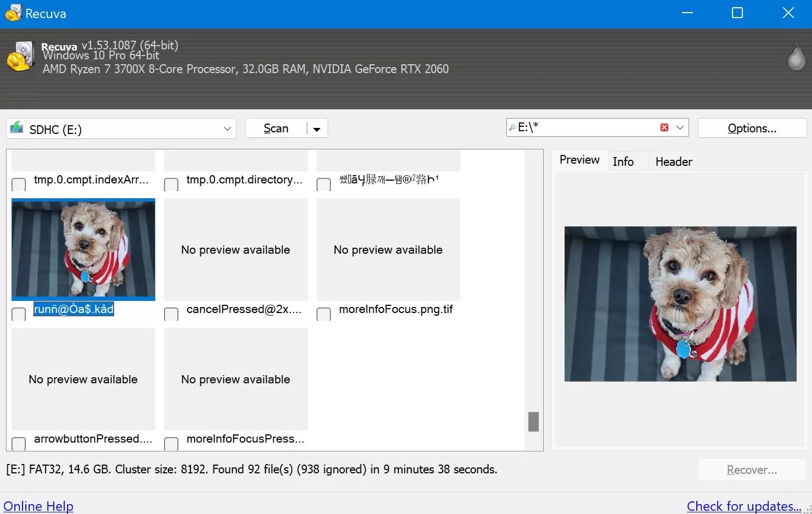The height and width of the screenshot is (514, 812).
Task: Click the Recover button
Action: click(x=752, y=470)
